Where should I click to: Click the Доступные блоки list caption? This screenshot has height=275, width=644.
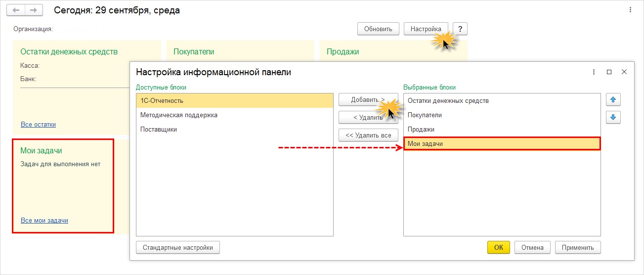coord(161,88)
